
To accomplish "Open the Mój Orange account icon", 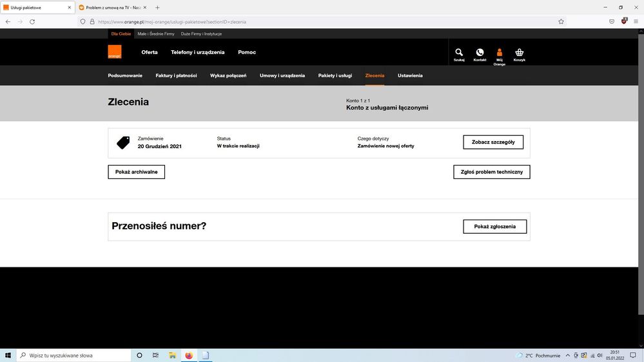I will coord(499,54).
